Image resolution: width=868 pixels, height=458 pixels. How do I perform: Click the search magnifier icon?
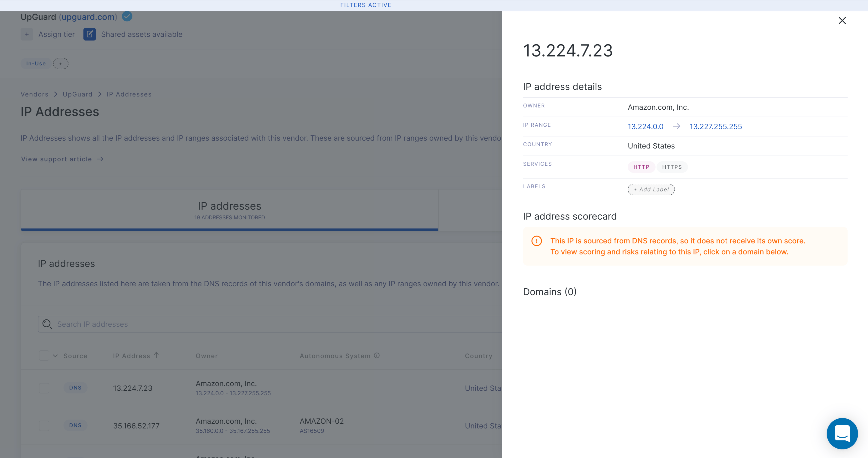[47, 324]
